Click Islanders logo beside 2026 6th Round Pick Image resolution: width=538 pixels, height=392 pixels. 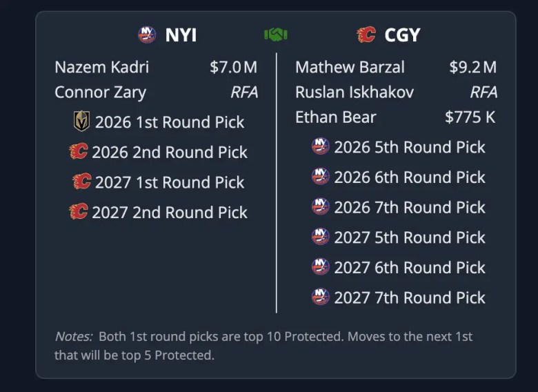(x=320, y=177)
